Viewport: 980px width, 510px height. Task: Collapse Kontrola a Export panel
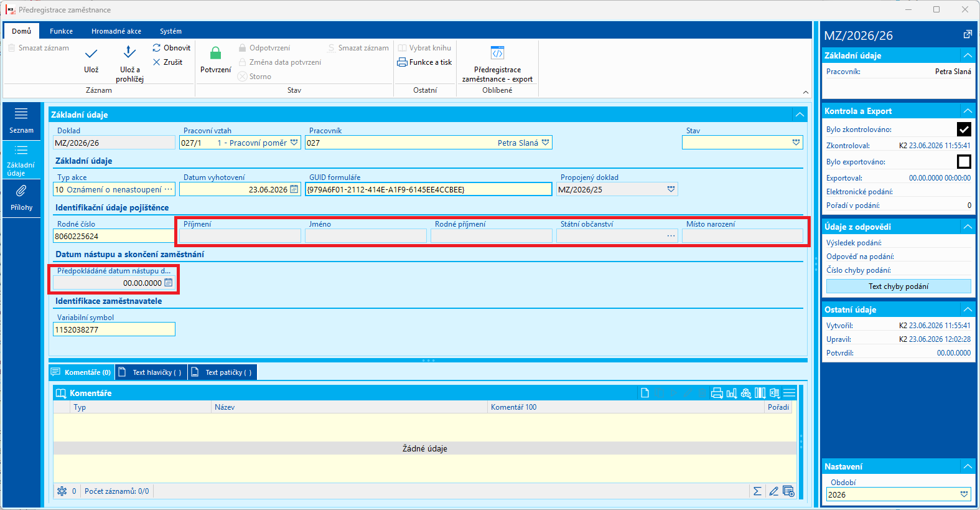968,111
